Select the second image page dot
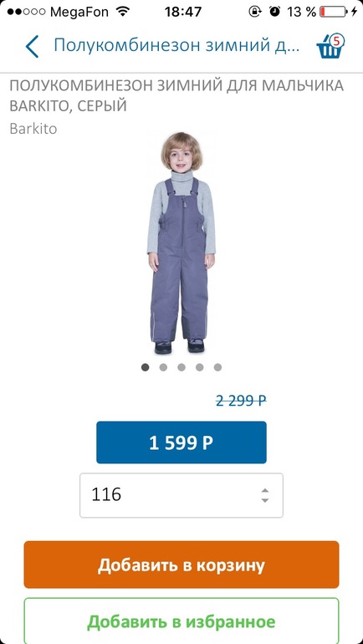Viewport: 363px width, 644px height. click(163, 367)
